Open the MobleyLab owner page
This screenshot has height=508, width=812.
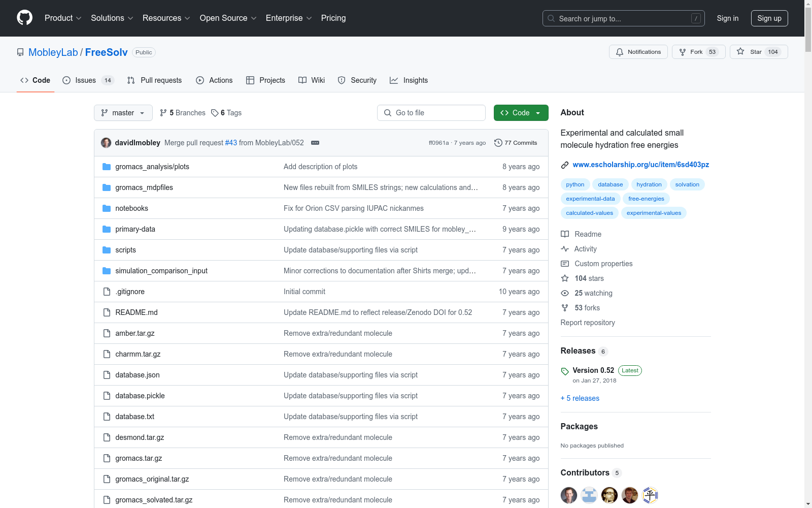(53, 52)
